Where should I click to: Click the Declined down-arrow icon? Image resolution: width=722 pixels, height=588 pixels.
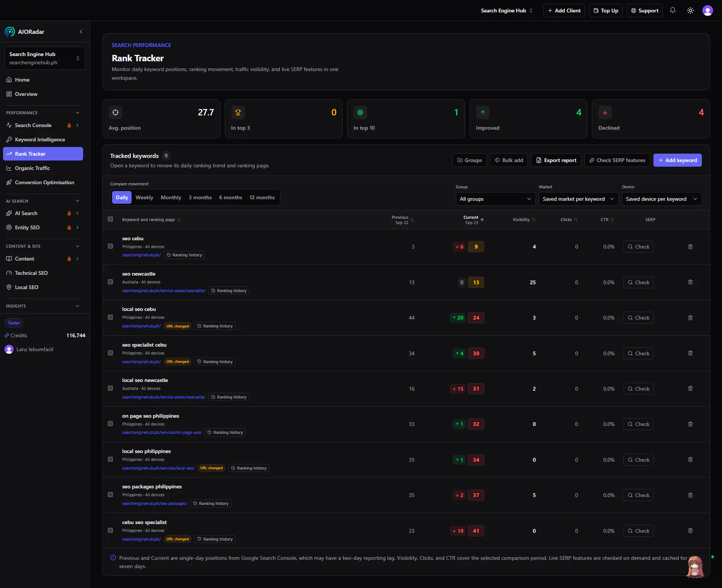605,112
